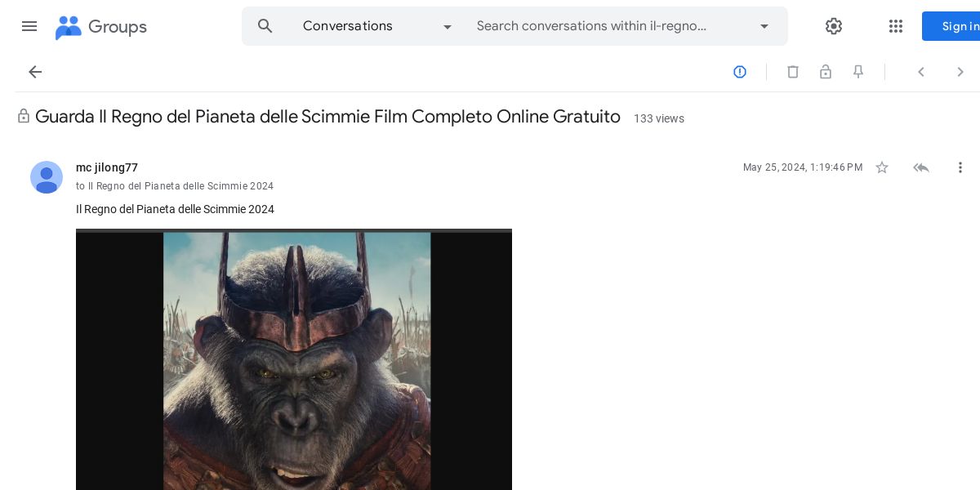Go to the next conversation chevron
This screenshot has height=490, width=980.
(960, 72)
